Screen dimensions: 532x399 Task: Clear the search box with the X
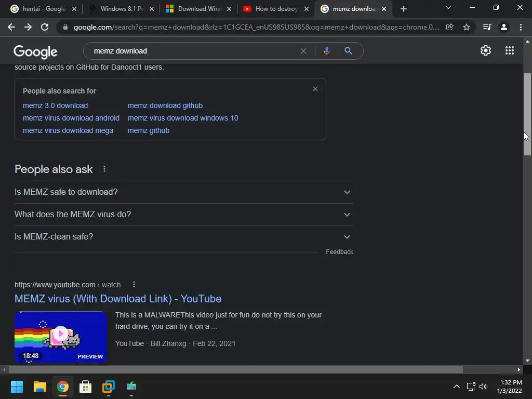tap(303, 51)
